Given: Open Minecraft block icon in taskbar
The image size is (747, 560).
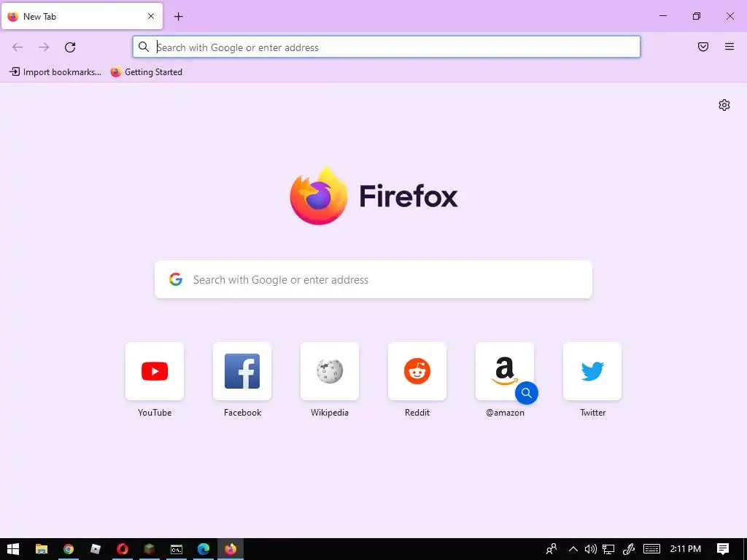Looking at the screenshot, I should [150, 549].
